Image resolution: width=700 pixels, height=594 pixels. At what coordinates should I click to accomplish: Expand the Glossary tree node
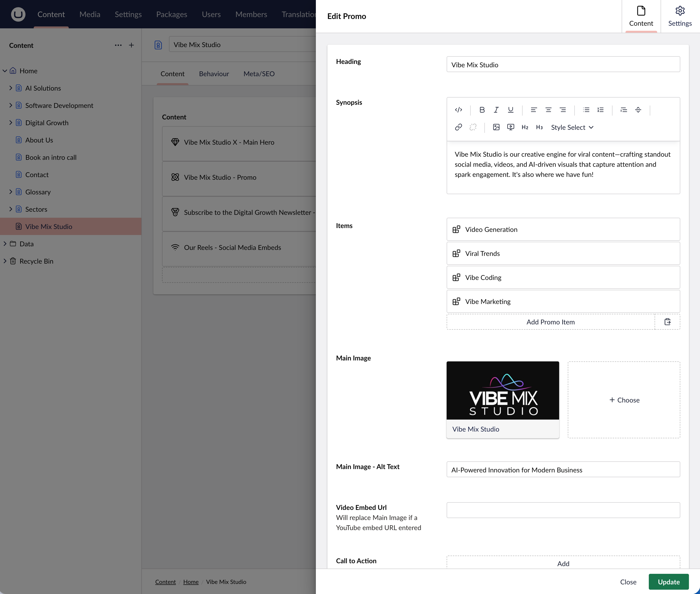click(x=11, y=192)
